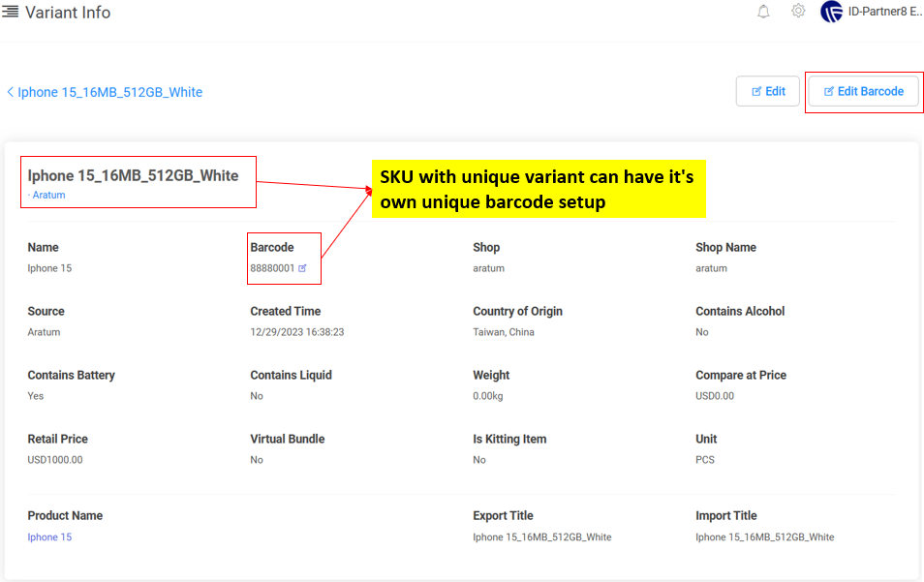Click the Barcode field label
Viewport: 924px width, 582px height.
point(271,247)
